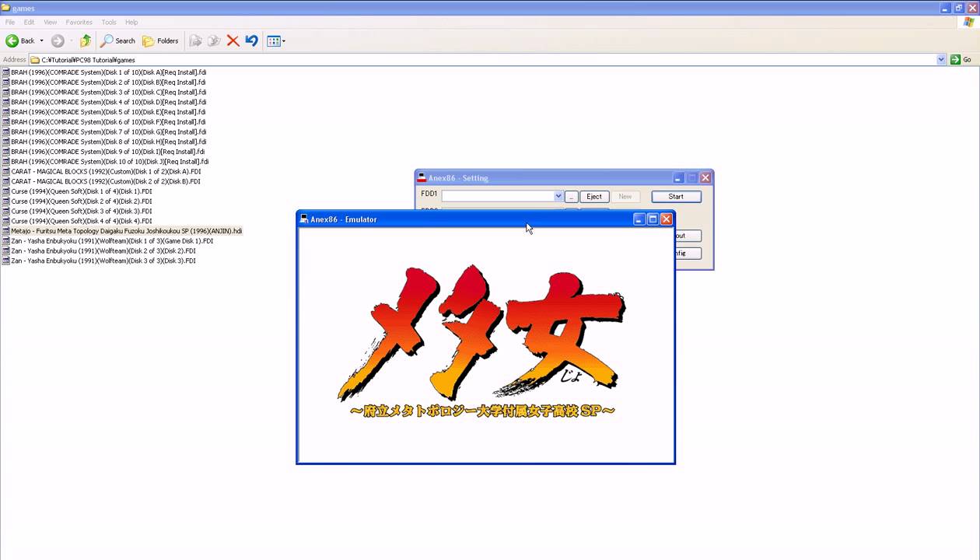Click the Go button
Screen dimensions: 980x560
[x=961, y=60]
